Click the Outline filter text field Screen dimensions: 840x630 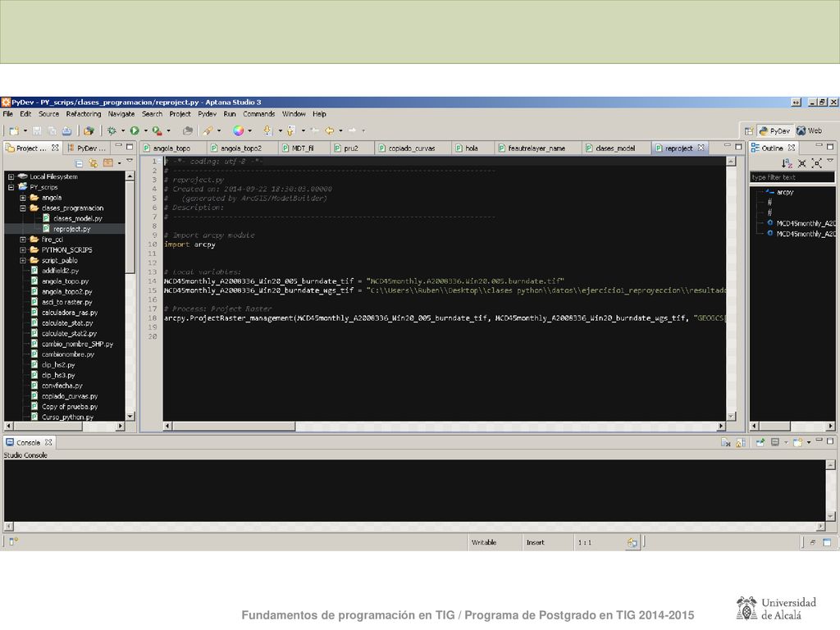tap(792, 177)
